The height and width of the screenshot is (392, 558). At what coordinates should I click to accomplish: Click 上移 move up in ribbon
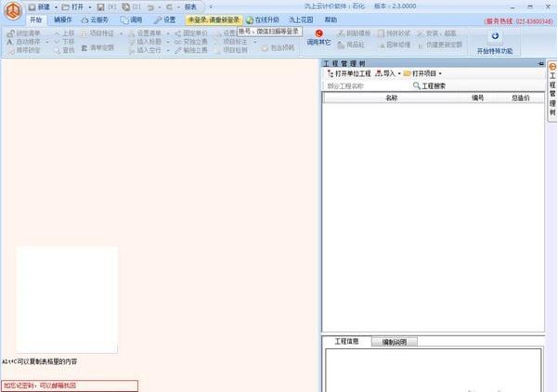(64, 33)
